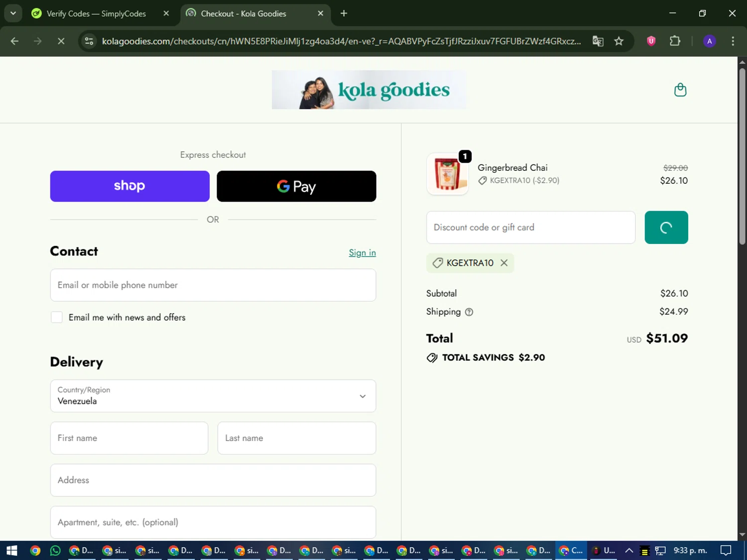
Task: Click the Shipping help question mark icon
Action: pyautogui.click(x=469, y=312)
